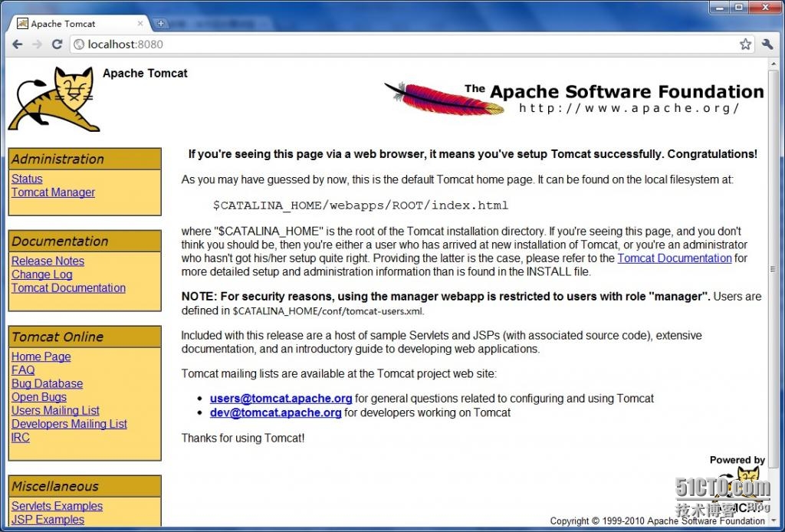The width and height of the screenshot is (785, 532).
Task: Minimize the browser window
Action: click(x=721, y=8)
